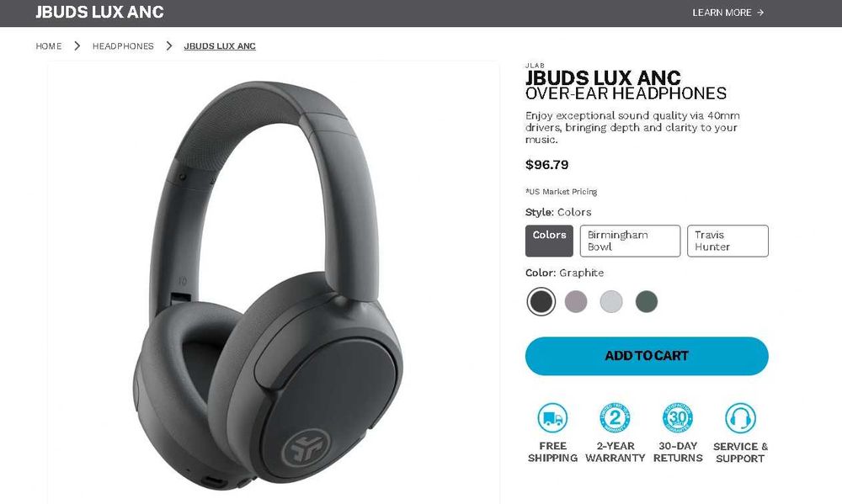
Task: Select the Birmingham Bowl style option
Action: 630,241
